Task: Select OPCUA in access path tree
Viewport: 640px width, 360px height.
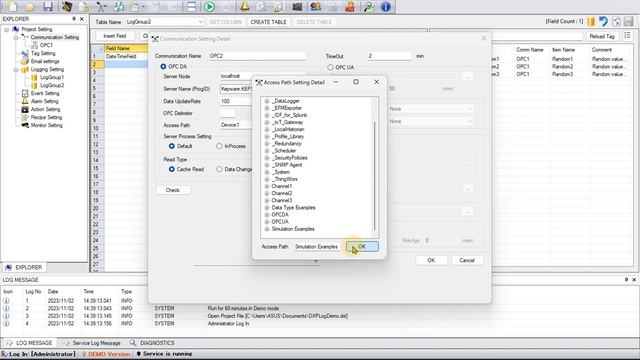Action: (280, 222)
